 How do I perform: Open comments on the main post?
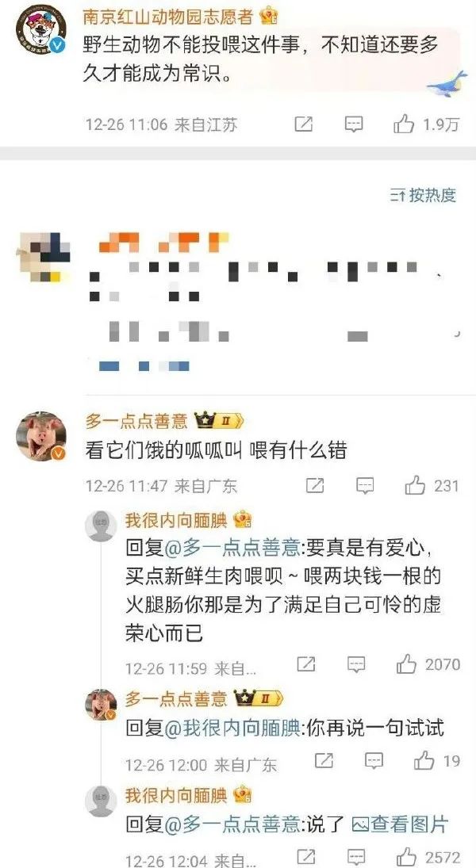(354, 124)
